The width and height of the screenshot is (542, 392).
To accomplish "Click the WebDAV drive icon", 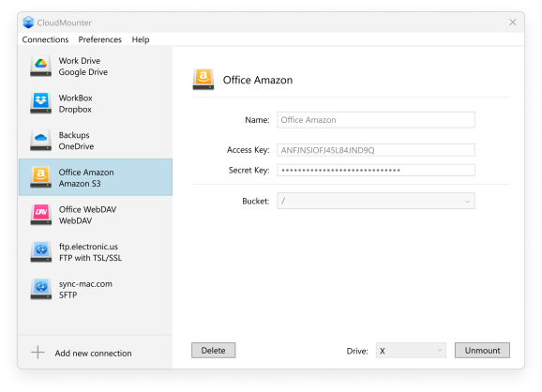I will [x=40, y=215].
